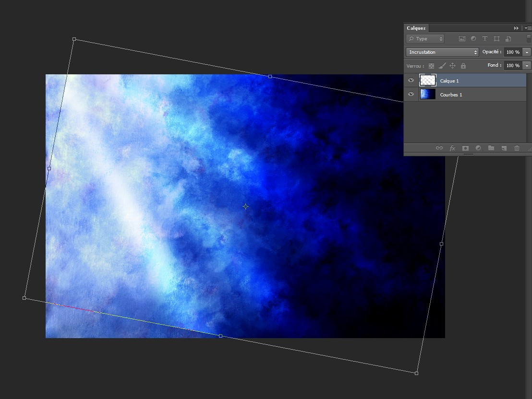This screenshot has width=532, height=399.
Task: Toggle layer filtering switch on or off
Action: click(529, 39)
